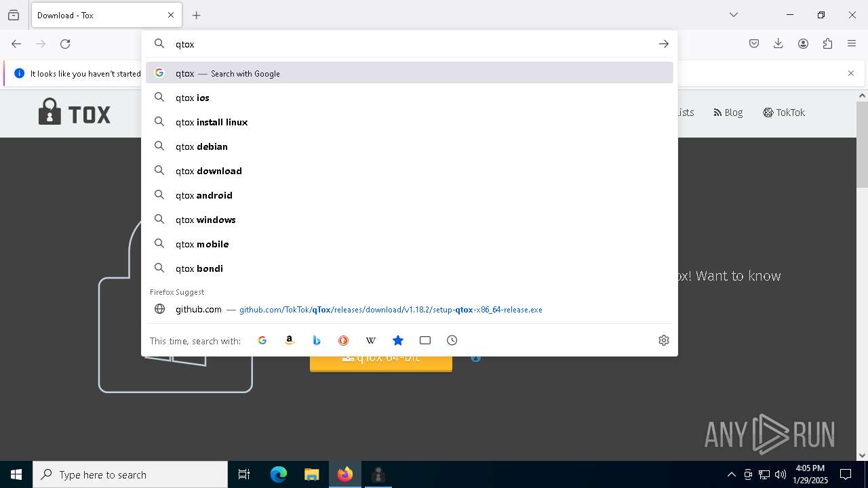The width and height of the screenshot is (868, 488).
Task: Open a new tab
Action: coord(197,15)
